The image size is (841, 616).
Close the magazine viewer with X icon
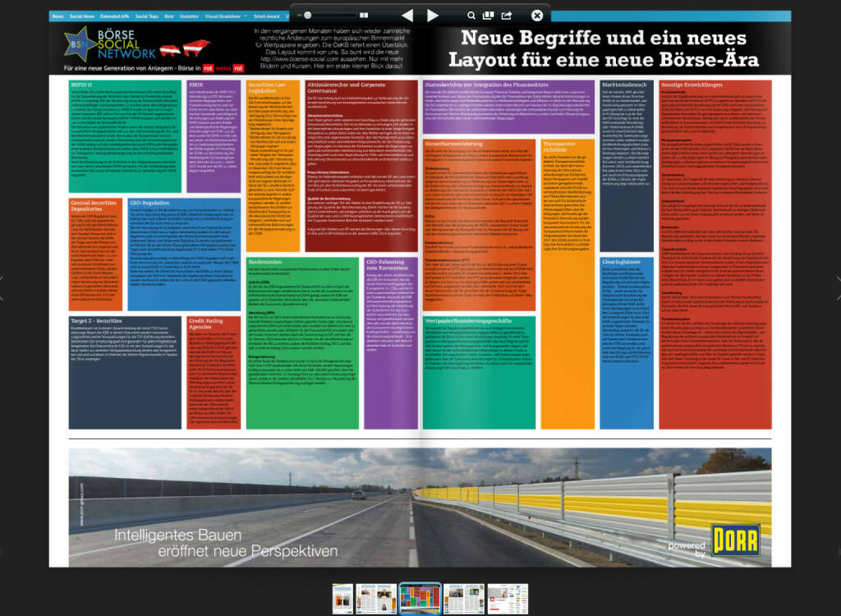(x=537, y=16)
